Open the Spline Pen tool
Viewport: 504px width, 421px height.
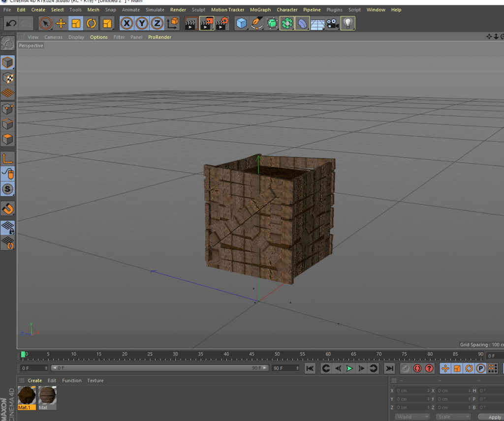256,23
